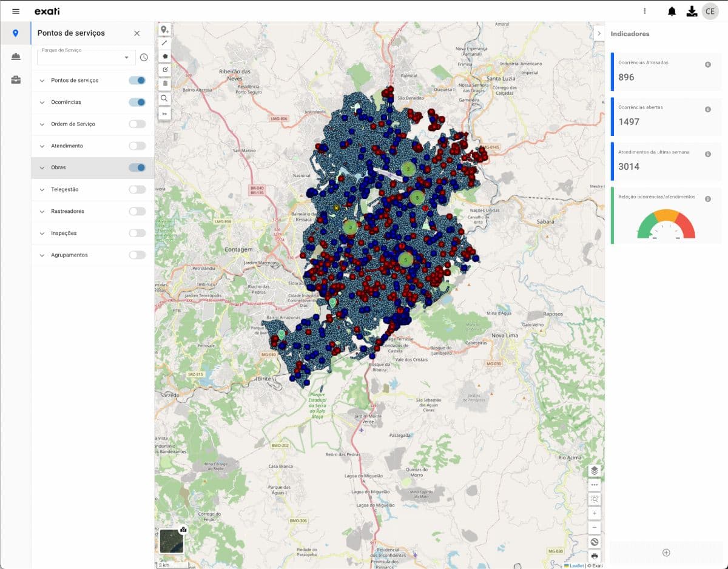Switch to satellite view thumbnail
Image resolution: width=728 pixels, height=569 pixels.
171,541
